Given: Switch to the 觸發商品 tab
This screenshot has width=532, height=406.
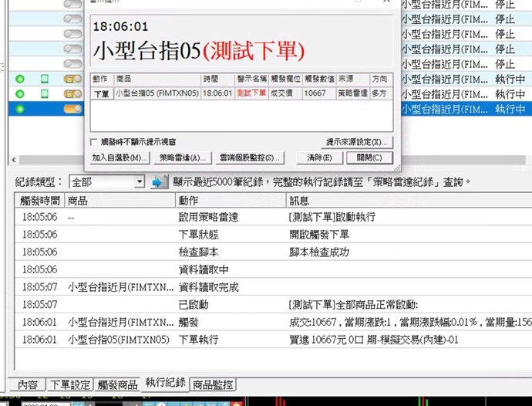Looking at the screenshot, I should point(117,384).
